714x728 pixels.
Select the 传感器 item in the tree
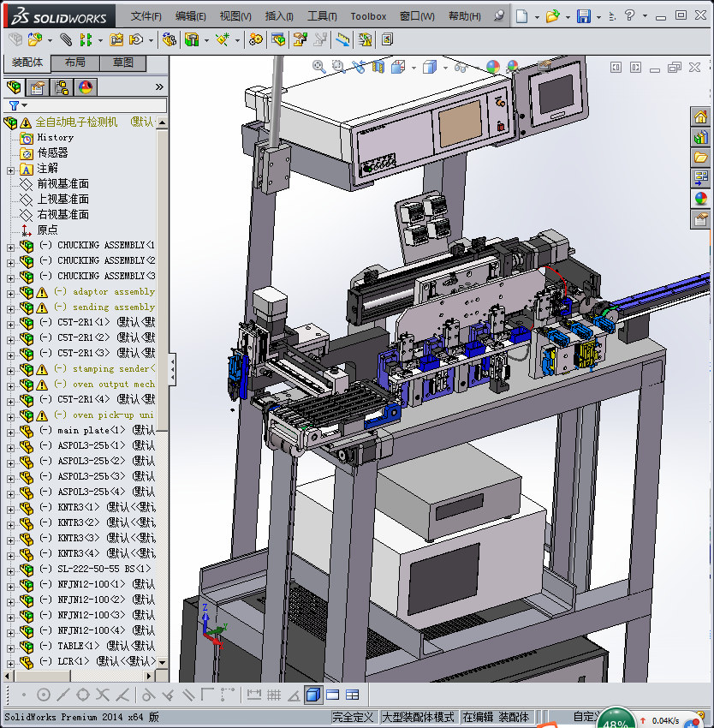[52, 152]
